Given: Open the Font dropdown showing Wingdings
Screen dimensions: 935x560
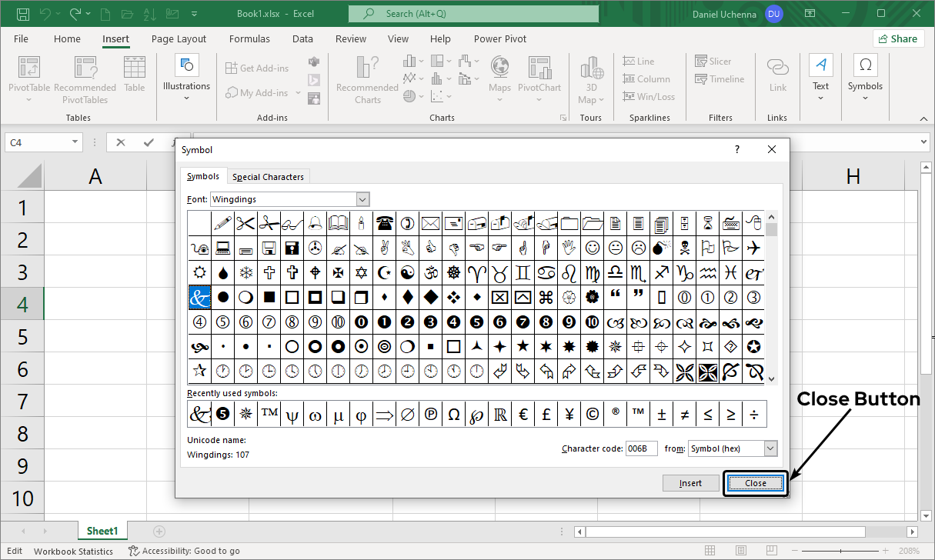Looking at the screenshot, I should click(x=362, y=199).
